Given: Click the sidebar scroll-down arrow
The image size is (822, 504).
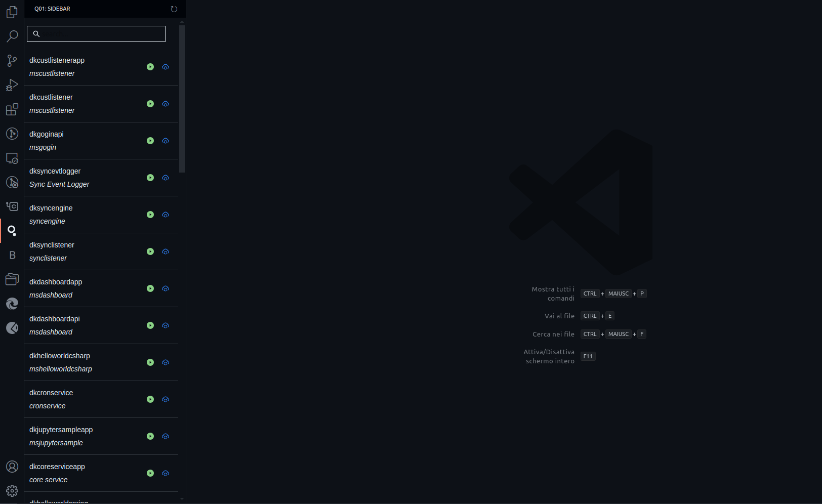Looking at the screenshot, I should (182, 499).
